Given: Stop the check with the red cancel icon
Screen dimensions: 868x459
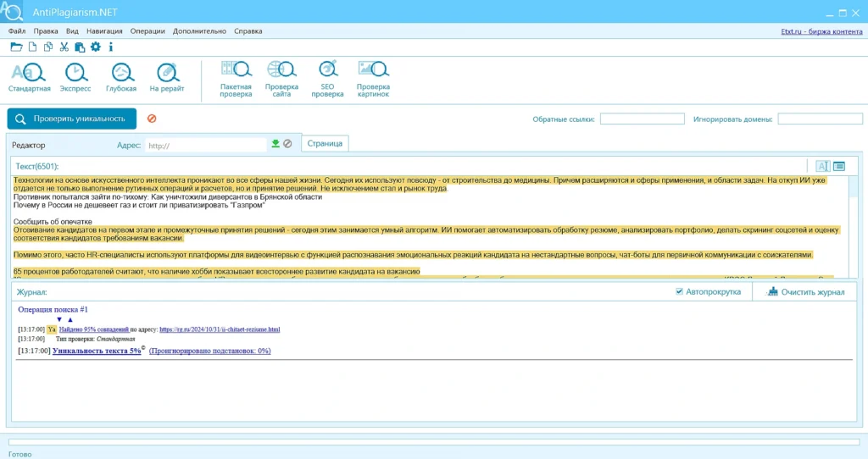Looking at the screenshot, I should (152, 119).
